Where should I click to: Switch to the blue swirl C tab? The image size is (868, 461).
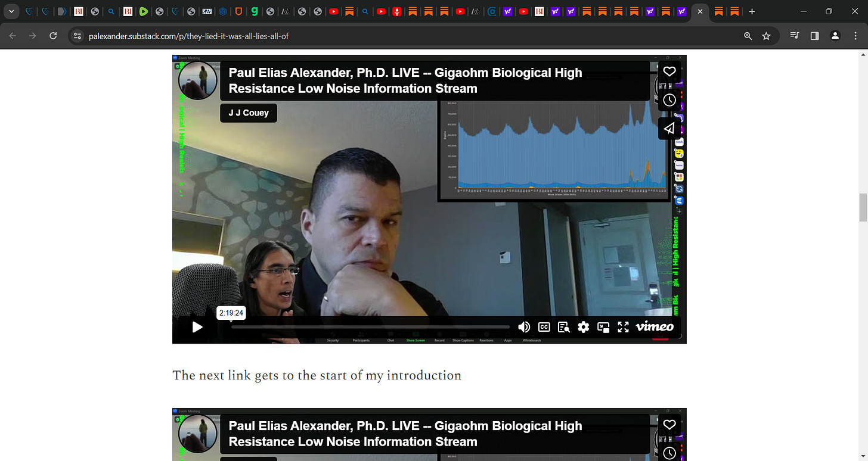coord(492,11)
